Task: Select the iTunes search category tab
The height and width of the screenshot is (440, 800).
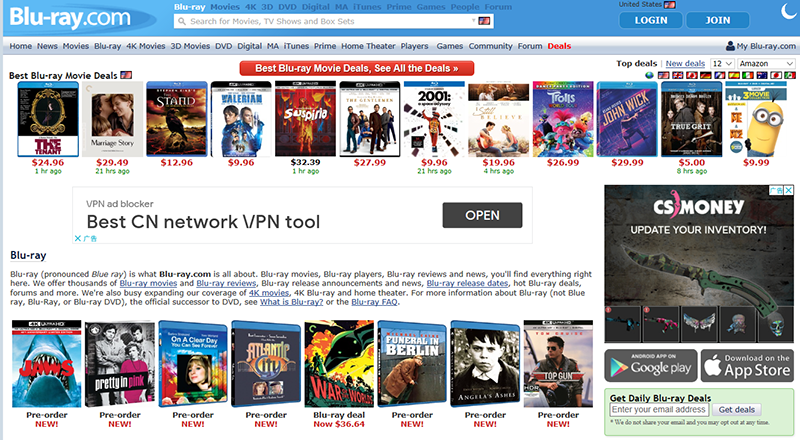Action: [367, 7]
